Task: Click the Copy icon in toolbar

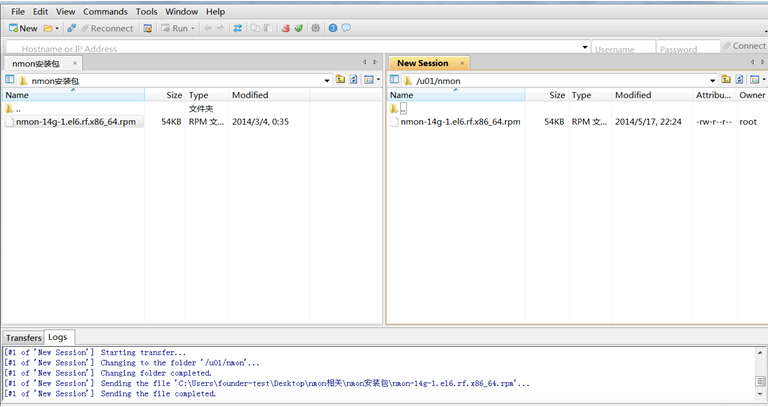Action: (x=255, y=28)
